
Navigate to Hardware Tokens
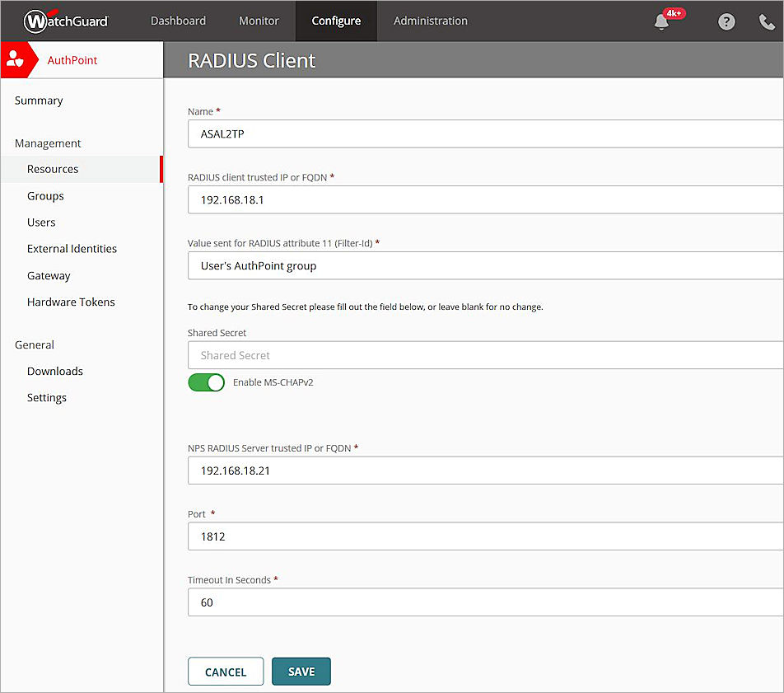(x=71, y=302)
